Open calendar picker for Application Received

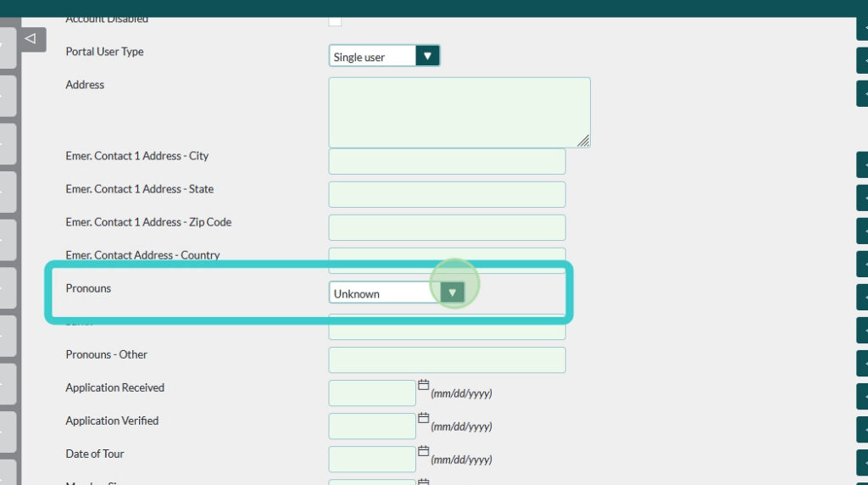pos(424,385)
